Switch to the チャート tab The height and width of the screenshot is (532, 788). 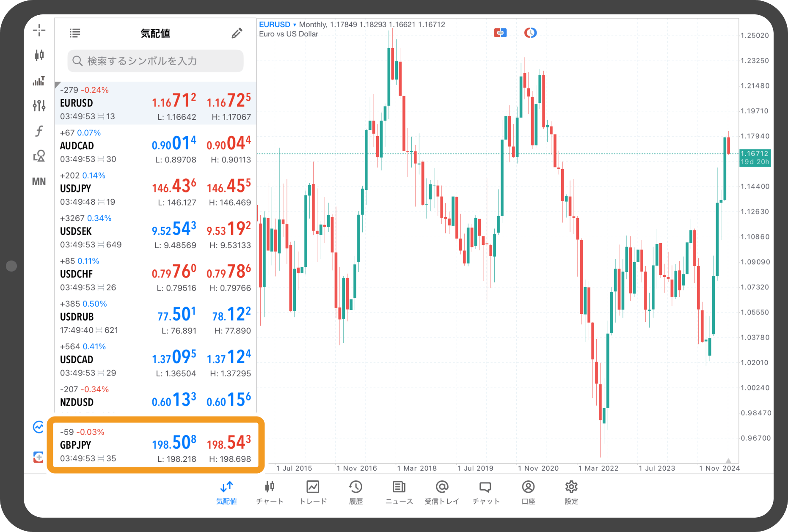coord(270,493)
